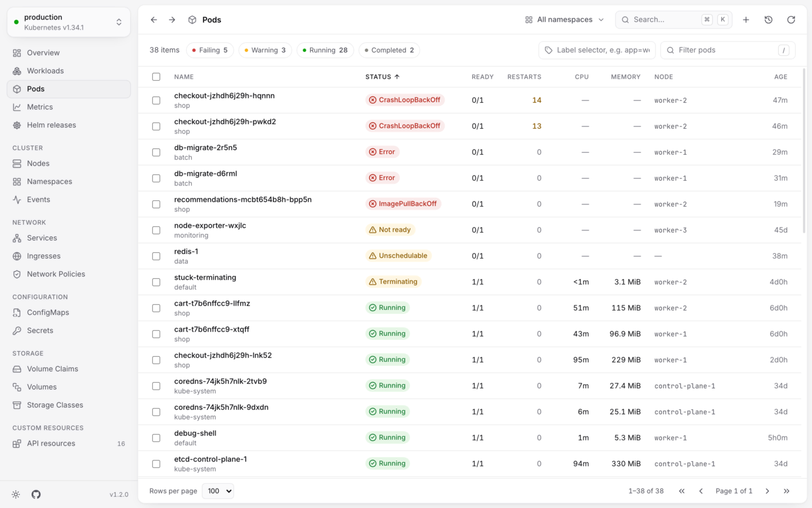Image resolution: width=812 pixels, height=508 pixels.
Task: Show only Running pods
Action: (325, 50)
